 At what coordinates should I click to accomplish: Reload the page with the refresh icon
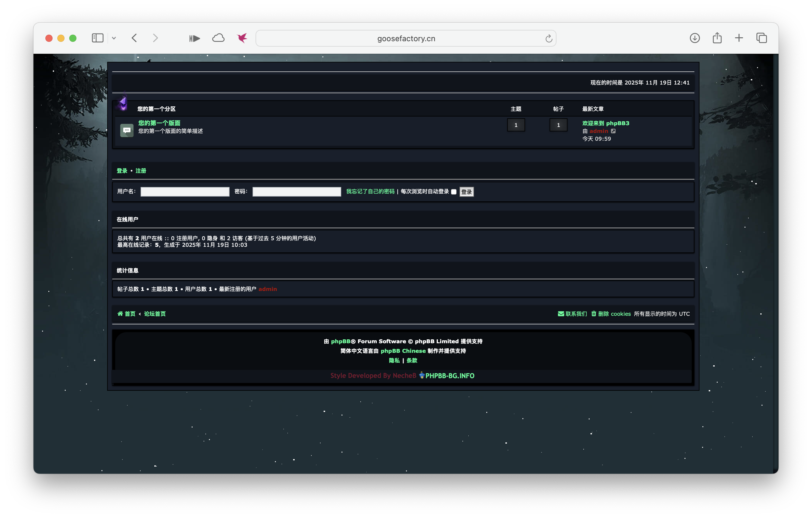tap(549, 39)
